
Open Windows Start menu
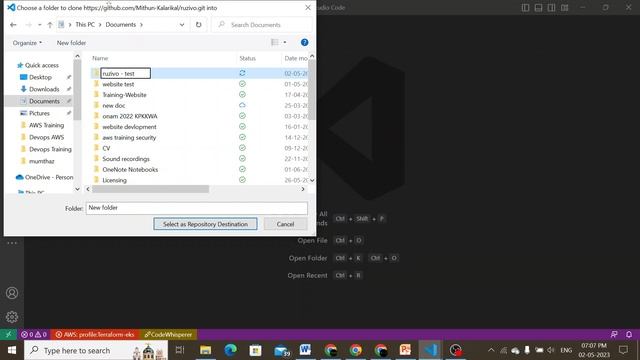pyautogui.click(x=12, y=350)
